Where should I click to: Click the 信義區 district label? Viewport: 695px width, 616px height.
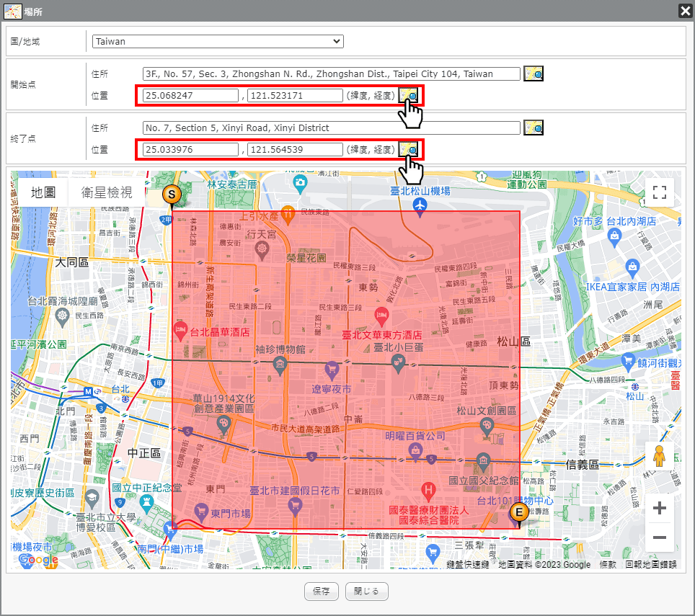point(582,465)
